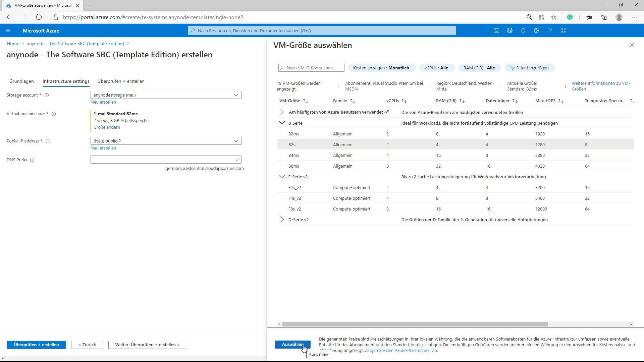Switch to the Grundlagen tab
644x362 pixels.
point(22,81)
